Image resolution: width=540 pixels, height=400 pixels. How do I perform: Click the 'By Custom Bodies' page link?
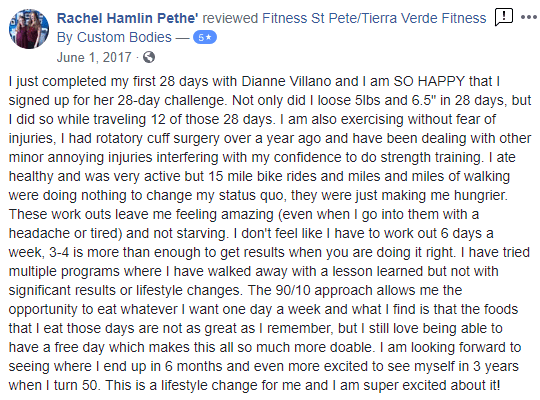(114, 37)
